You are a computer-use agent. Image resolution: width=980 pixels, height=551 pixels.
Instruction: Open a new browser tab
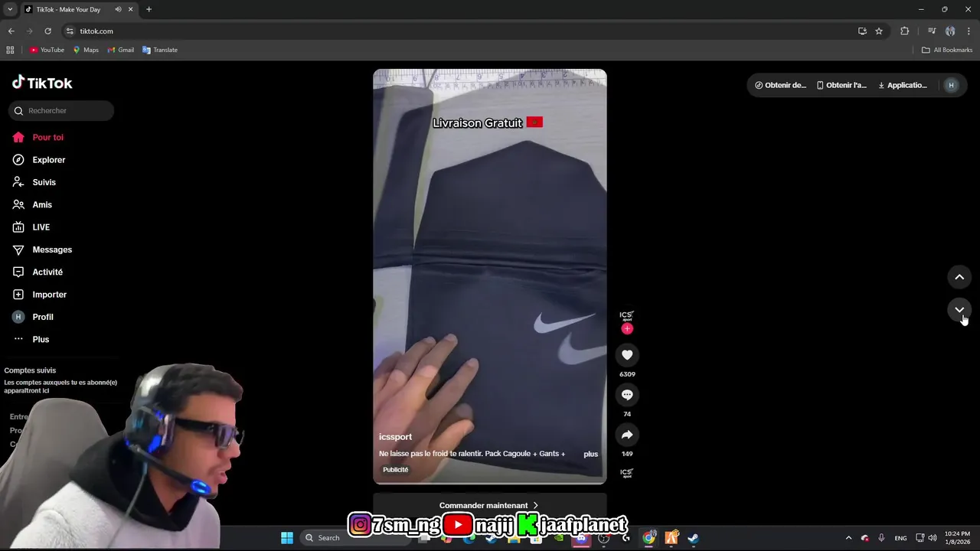pyautogui.click(x=149, y=9)
